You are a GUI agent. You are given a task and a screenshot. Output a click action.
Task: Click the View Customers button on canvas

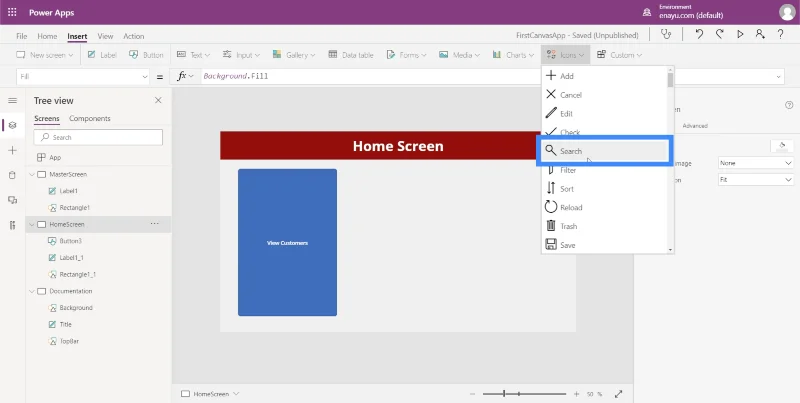click(x=287, y=243)
